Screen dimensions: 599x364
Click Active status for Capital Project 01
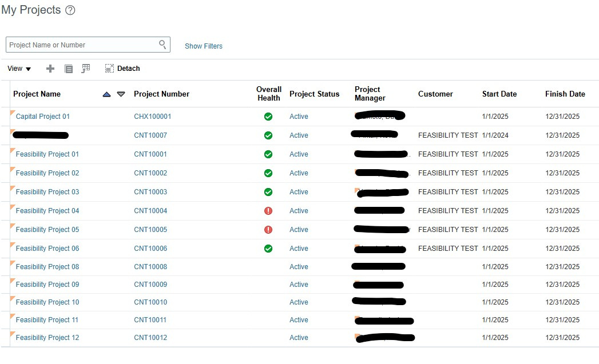coord(299,117)
